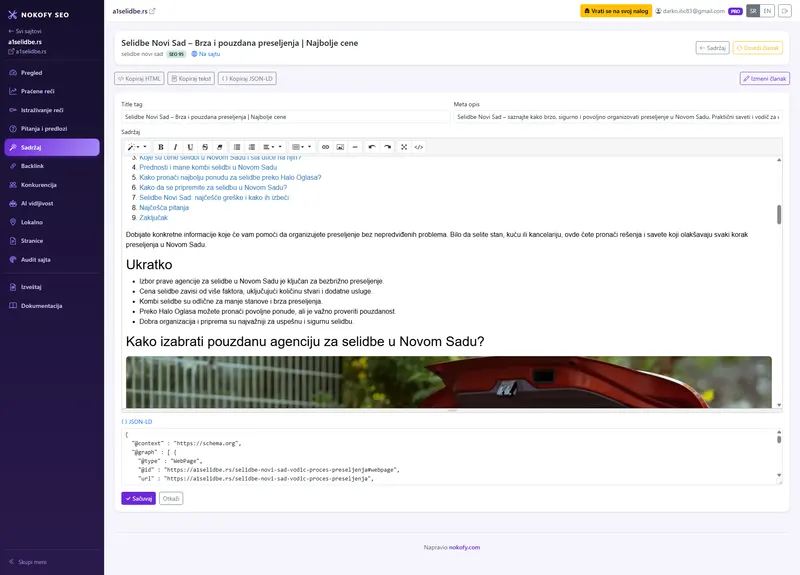This screenshot has height=575, width=800.
Task: Click the Osveži članak button
Action: (x=758, y=48)
